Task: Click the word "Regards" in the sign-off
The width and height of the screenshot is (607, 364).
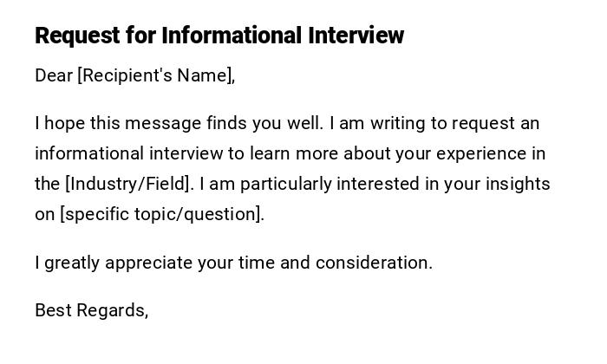Action: click(113, 310)
